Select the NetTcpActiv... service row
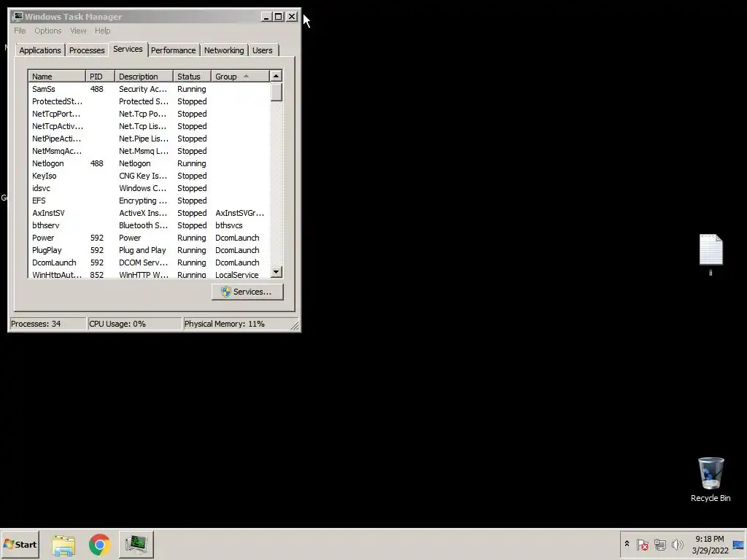The image size is (747, 560). coord(149,126)
